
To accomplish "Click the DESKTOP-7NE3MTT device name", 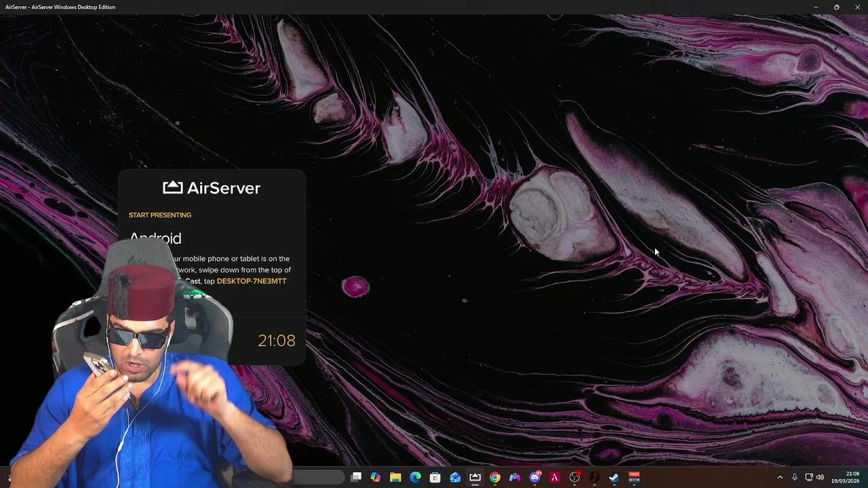I will point(252,281).
